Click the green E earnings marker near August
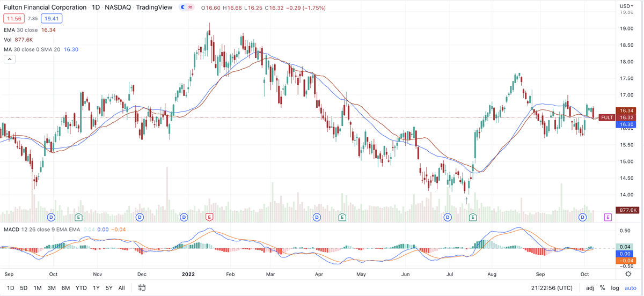The image size is (644, 296). tap(473, 217)
